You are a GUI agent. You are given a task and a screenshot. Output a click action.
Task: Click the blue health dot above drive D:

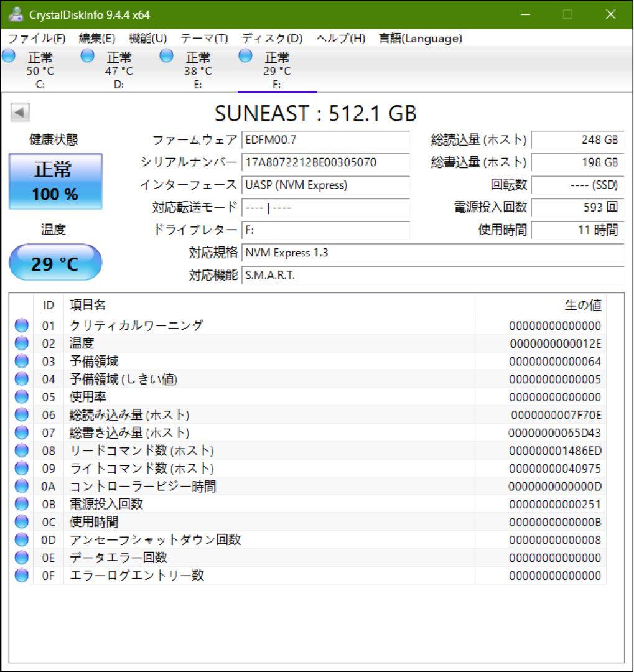pos(87,55)
